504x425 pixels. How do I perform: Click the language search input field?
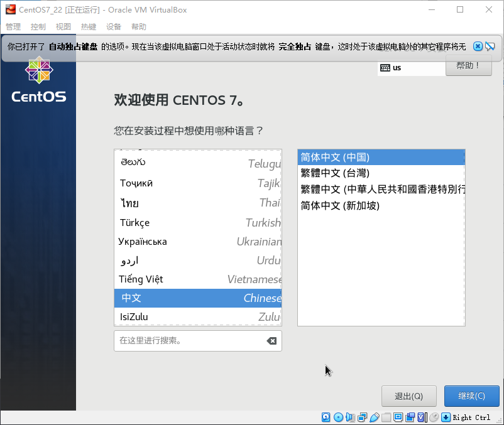click(x=198, y=341)
